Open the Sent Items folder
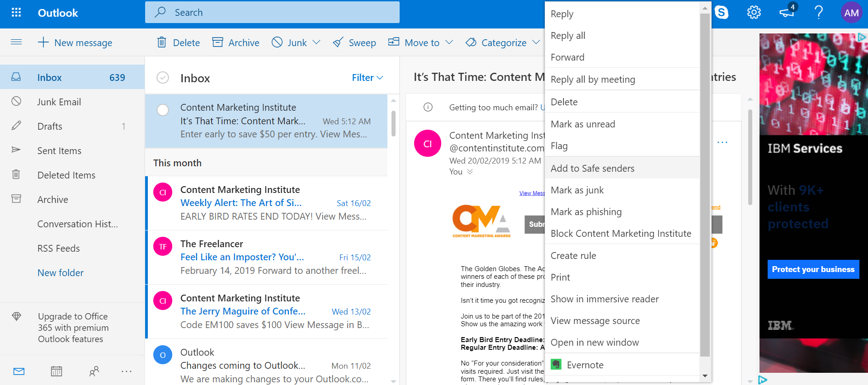The width and height of the screenshot is (868, 385). (72, 151)
